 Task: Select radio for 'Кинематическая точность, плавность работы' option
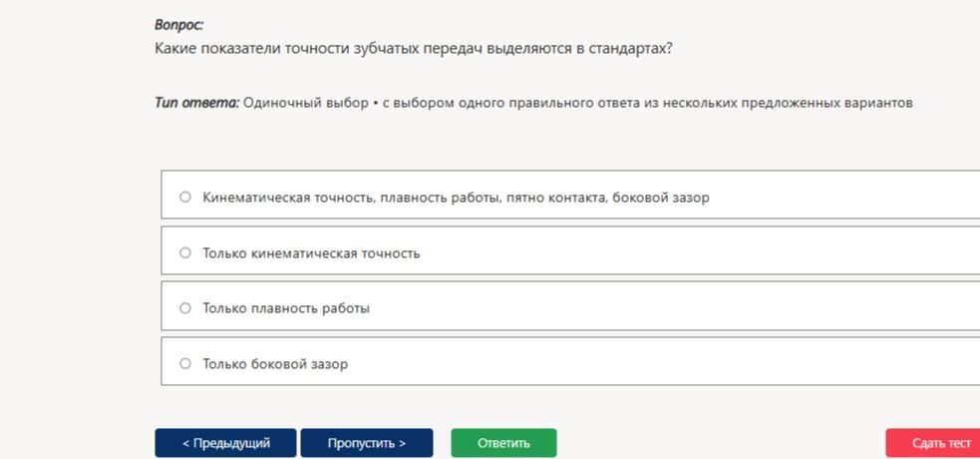point(185,197)
